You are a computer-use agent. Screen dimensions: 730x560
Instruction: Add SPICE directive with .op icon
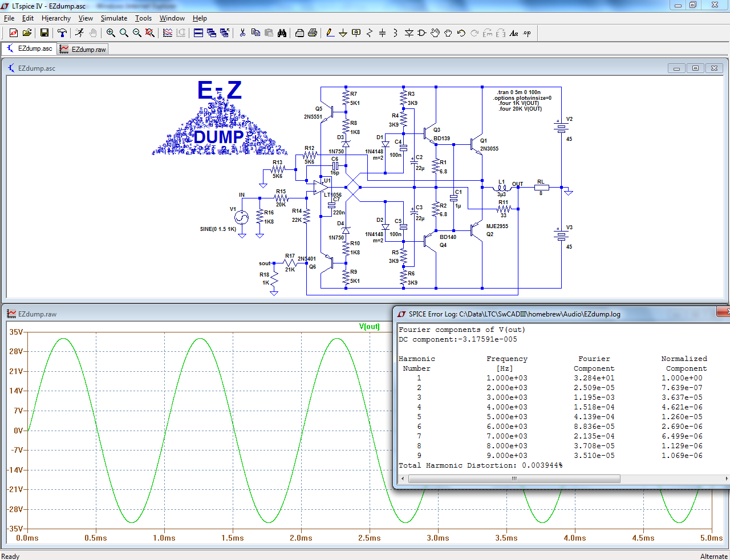click(x=527, y=33)
